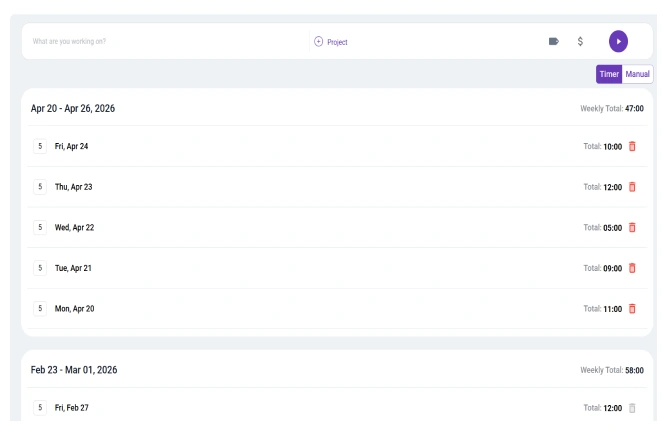This screenshot has width=662, height=430.
Task: Delete the Tue, Apr 21 entry group
Action: click(632, 268)
